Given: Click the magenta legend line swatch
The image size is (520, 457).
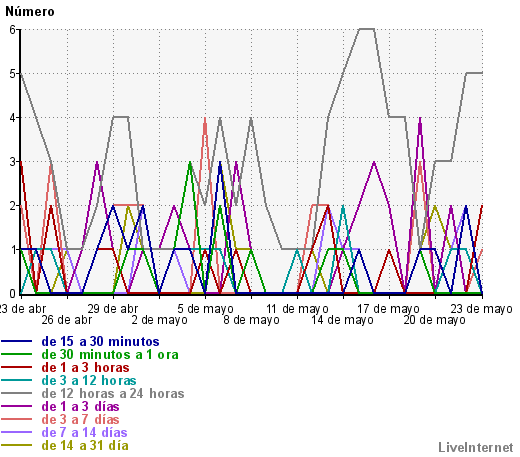Looking at the screenshot, I should 16,406.
